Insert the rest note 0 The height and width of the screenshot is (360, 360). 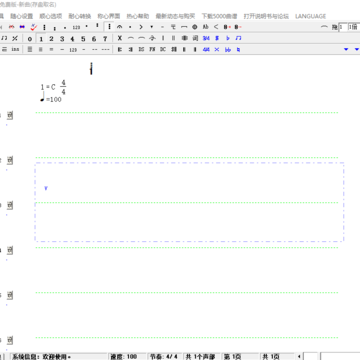[x=30, y=39]
